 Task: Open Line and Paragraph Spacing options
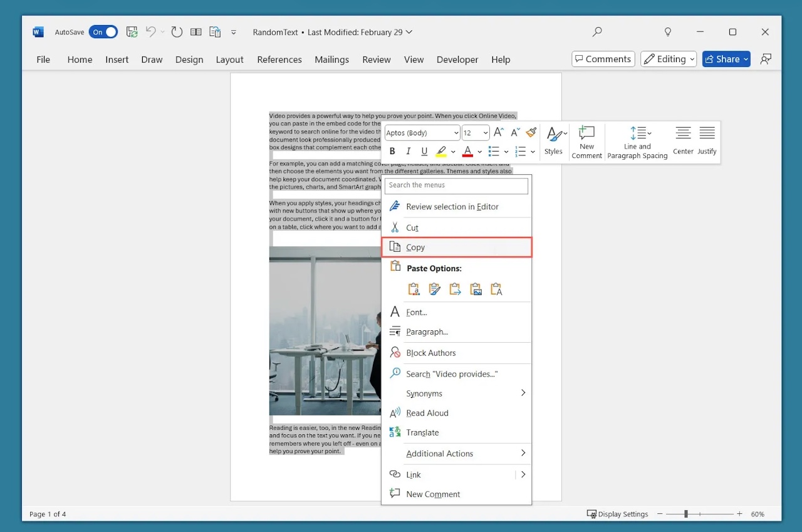tap(638, 142)
